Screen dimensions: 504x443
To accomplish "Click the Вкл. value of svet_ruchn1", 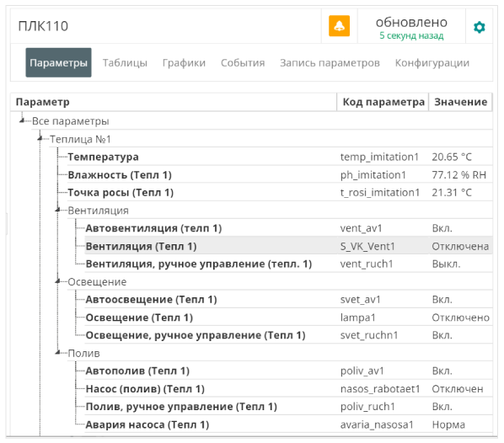I will tap(442, 335).
